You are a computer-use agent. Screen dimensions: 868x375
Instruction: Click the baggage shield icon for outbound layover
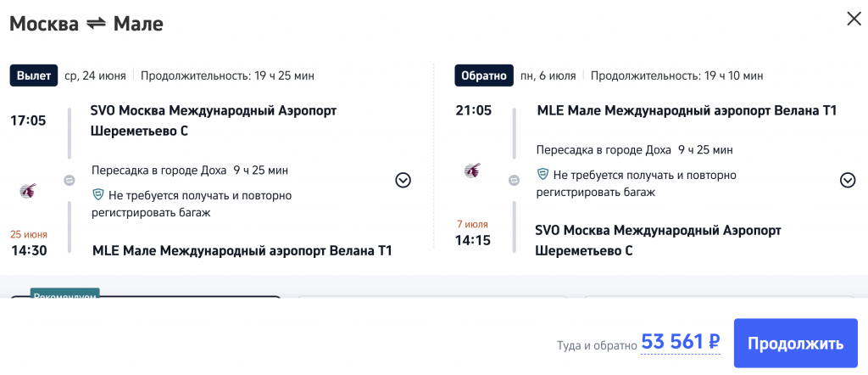98,195
